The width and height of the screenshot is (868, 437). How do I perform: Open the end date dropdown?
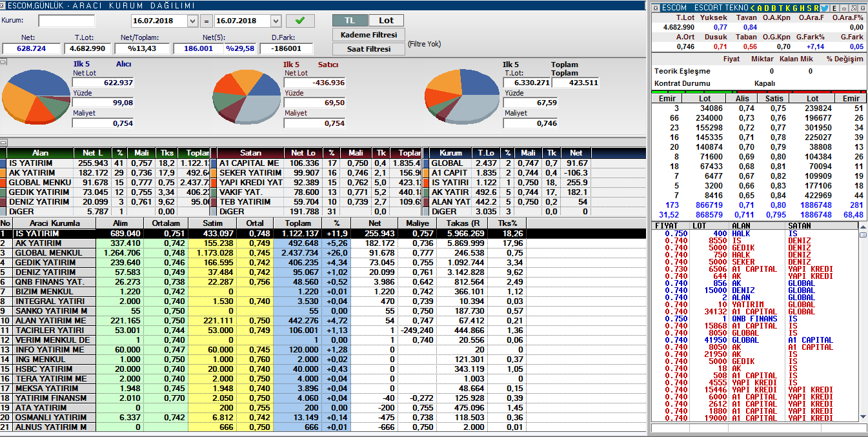[x=275, y=21]
